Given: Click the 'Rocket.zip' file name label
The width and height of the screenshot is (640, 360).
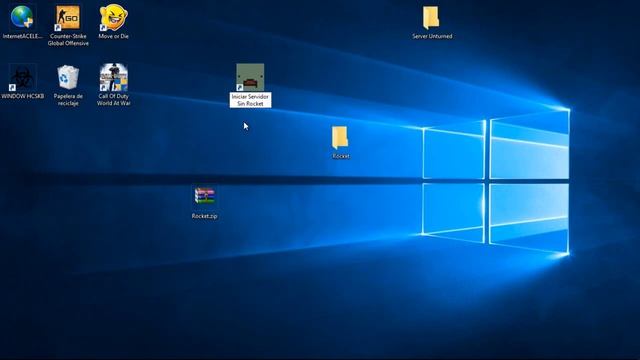Looking at the screenshot, I should 204,216.
